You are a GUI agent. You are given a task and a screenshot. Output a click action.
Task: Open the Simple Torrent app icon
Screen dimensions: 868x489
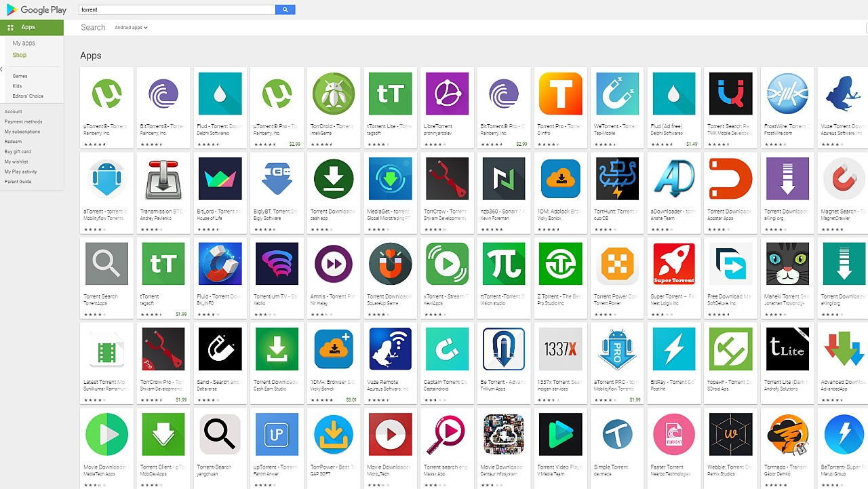[617, 434]
